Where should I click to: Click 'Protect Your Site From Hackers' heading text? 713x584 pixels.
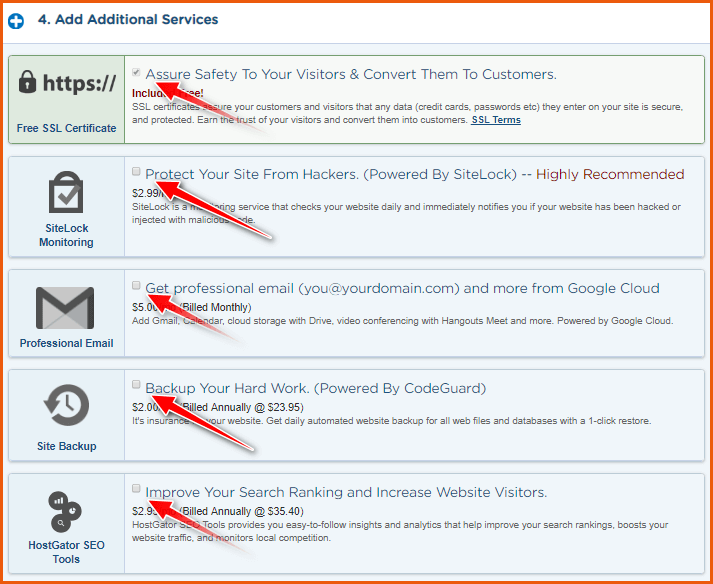(331, 174)
